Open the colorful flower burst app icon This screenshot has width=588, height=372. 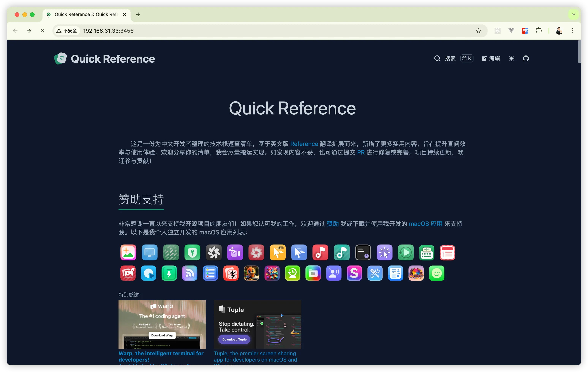pyautogui.click(x=272, y=273)
